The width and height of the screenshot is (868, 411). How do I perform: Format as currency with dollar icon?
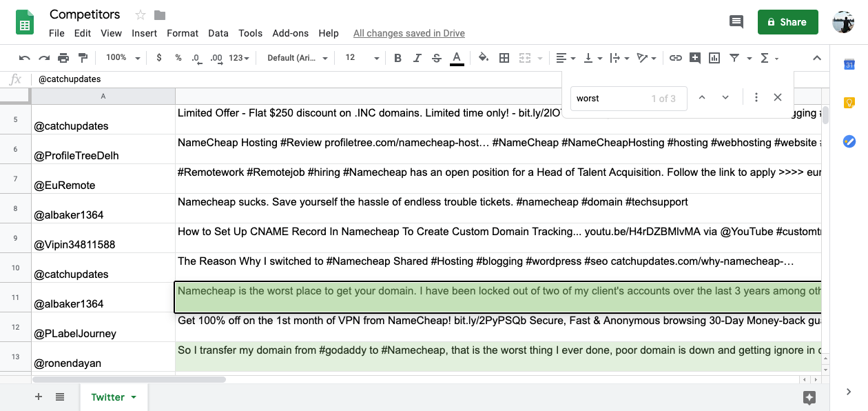point(159,58)
